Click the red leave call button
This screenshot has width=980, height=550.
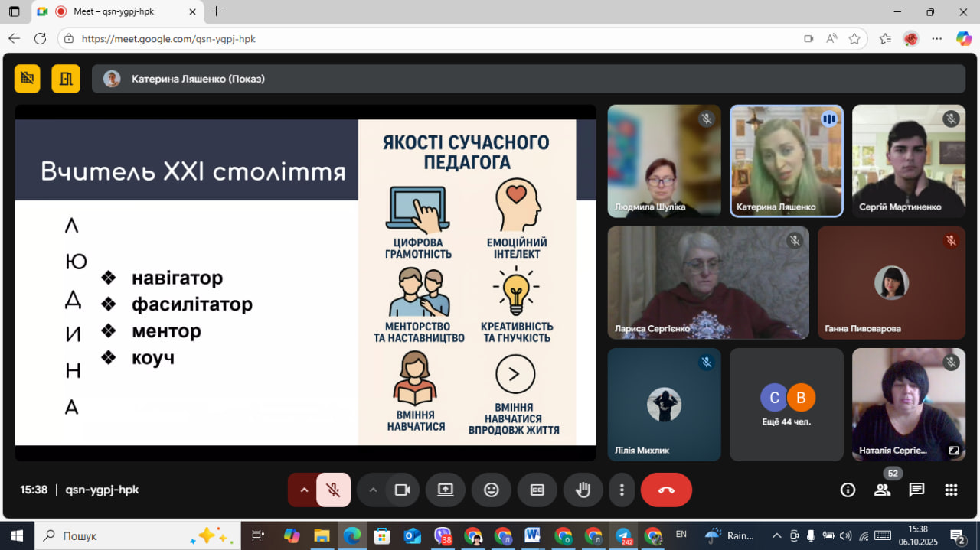[x=666, y=490]
